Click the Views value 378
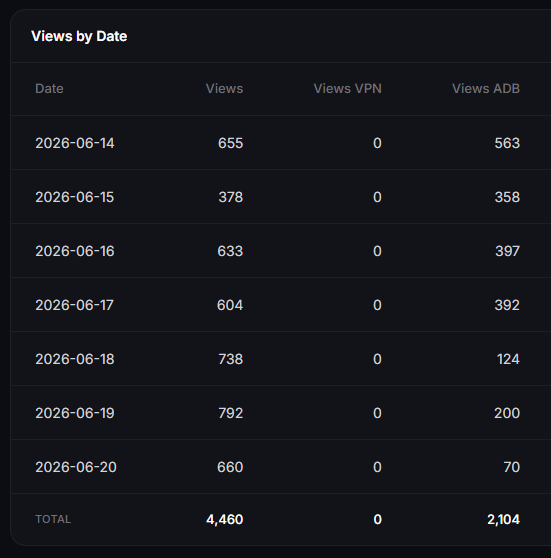Viewport: 551px width, 558px height. coord(231,197)
